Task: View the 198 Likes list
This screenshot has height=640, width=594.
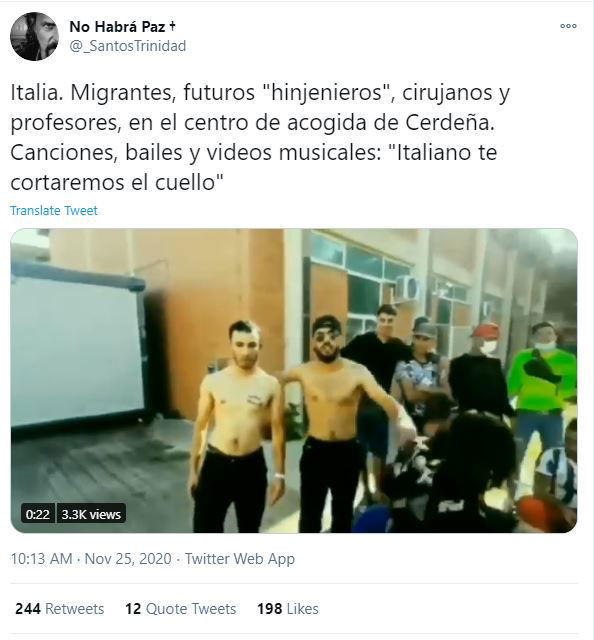Action: click(x=288, y=609)
